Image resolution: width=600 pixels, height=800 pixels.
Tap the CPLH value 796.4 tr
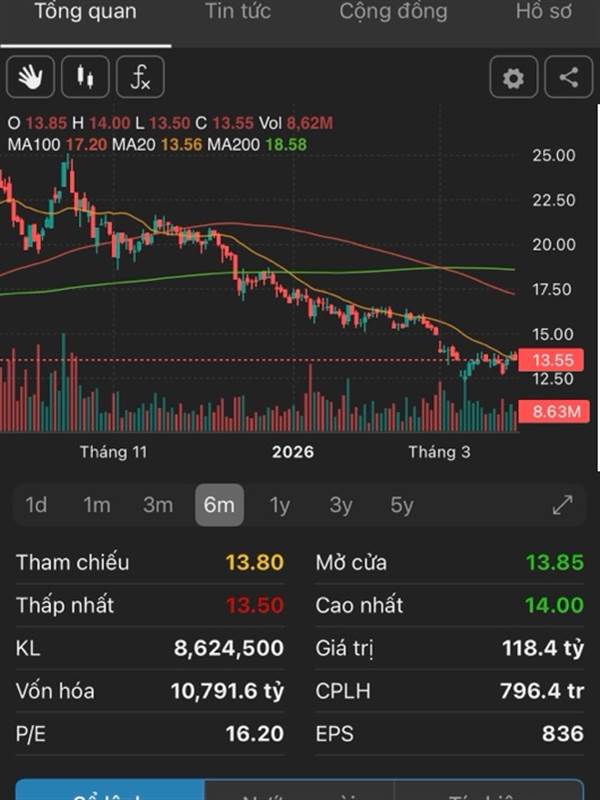pos(542,691)
